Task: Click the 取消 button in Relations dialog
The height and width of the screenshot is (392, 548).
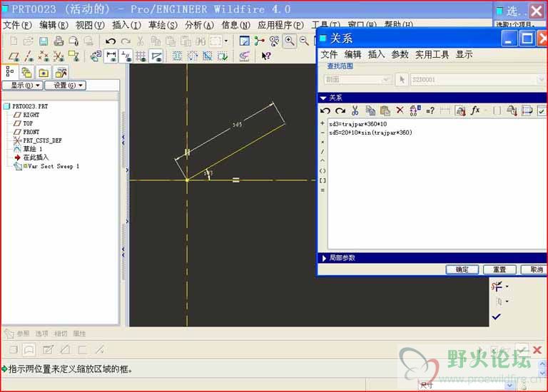Action: [x=534, y=269]
